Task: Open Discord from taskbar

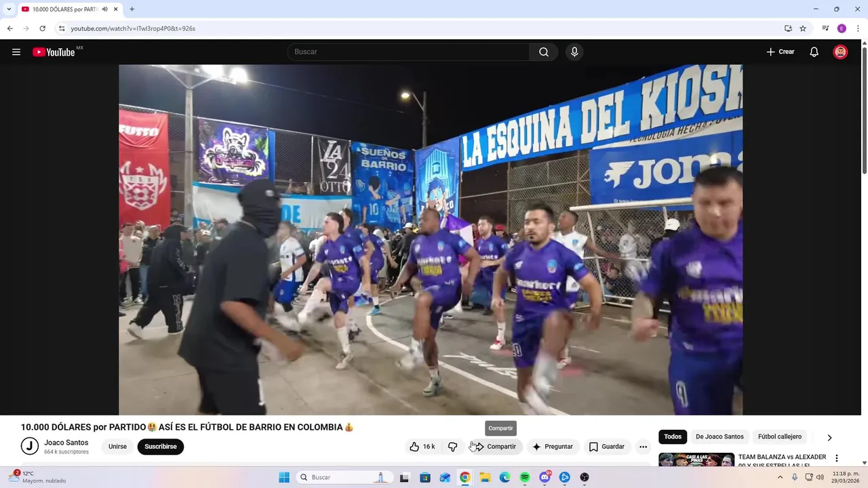Action: click(x=545, y=477)
